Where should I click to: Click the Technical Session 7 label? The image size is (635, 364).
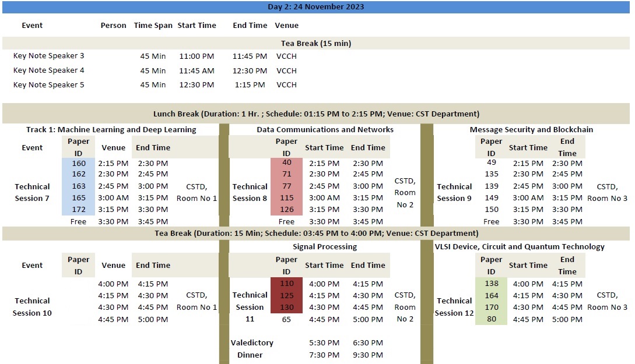click(x=32, y=192)
